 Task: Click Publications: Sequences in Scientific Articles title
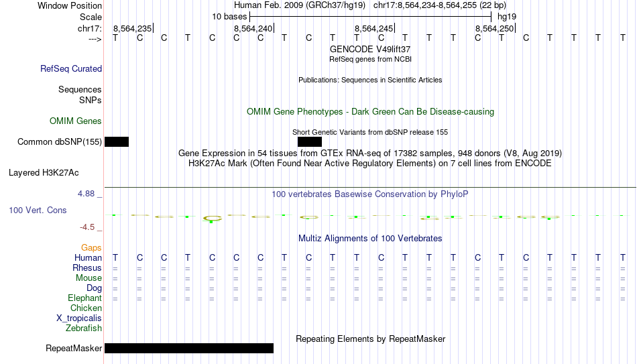point(370,80)
